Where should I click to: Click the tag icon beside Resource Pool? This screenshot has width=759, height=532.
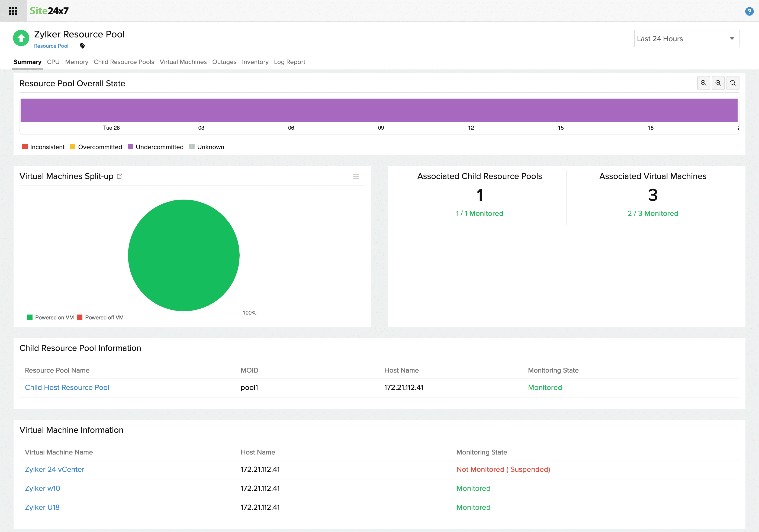[82, 46]
